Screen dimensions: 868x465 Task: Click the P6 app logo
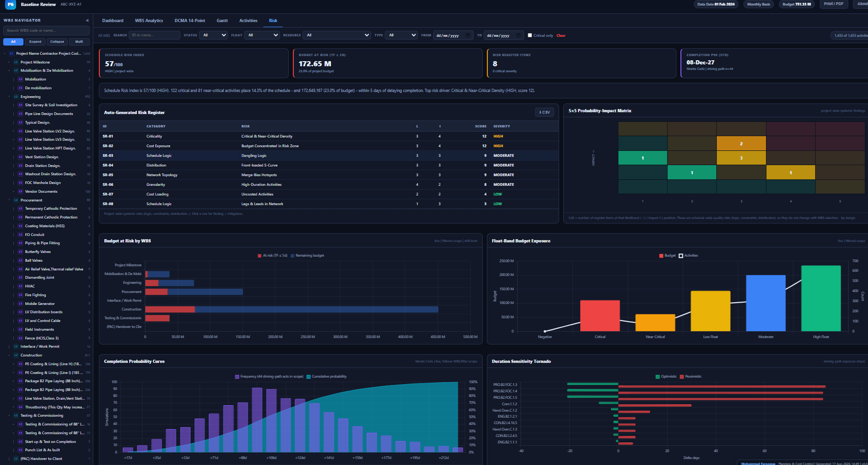(x=11, y=5)
